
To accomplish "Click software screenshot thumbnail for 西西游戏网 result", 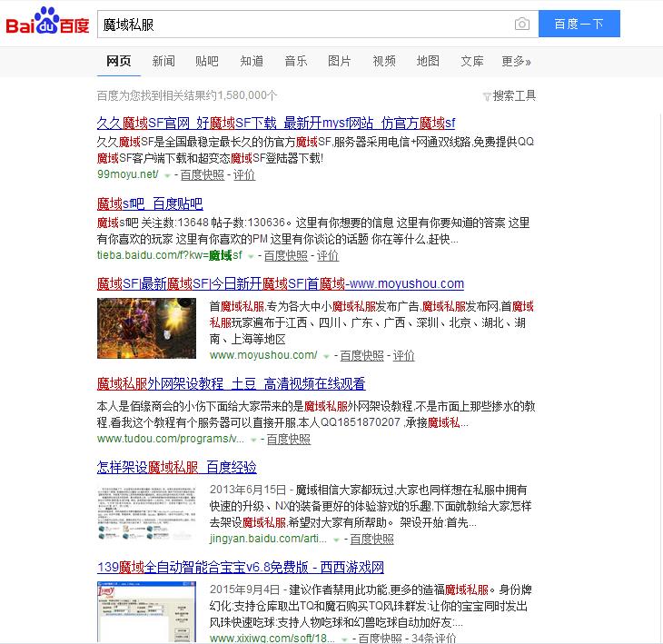I will click(x=146, y=611).
